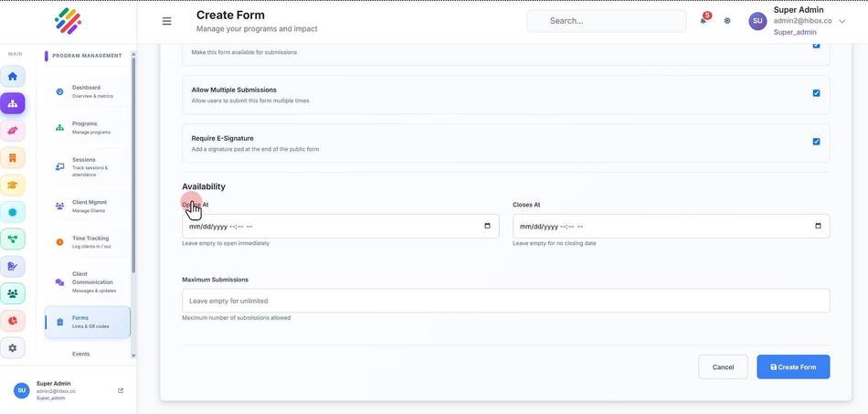Open the Opens At calendar picker
The image size is (868, 414).
coord(487,227)
